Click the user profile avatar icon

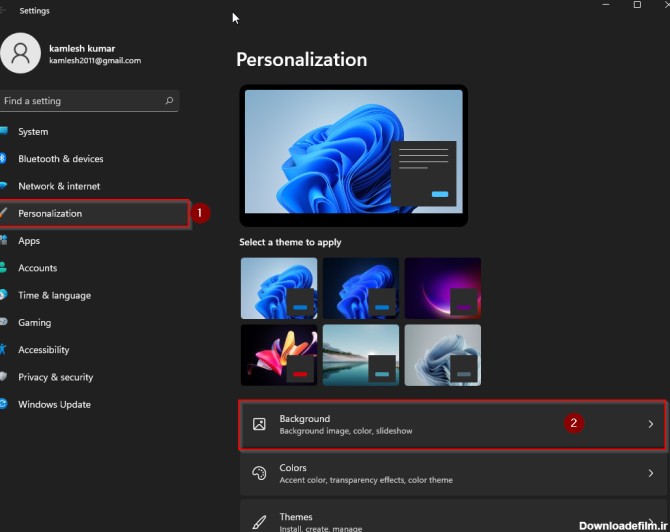pos(20,53)
